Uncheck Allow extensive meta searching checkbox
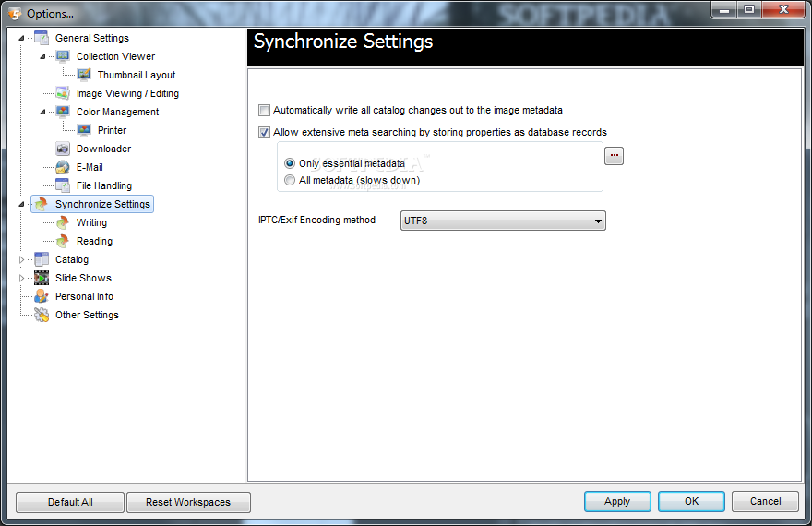The height and width of the screenshot is (526, 812). (264, 133)
